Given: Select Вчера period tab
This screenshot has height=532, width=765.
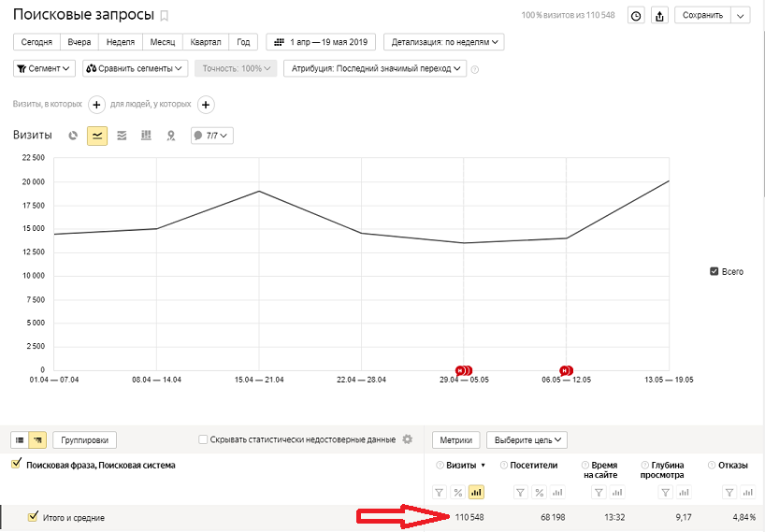Looking at the screenshot, I should tap(79, 42).
